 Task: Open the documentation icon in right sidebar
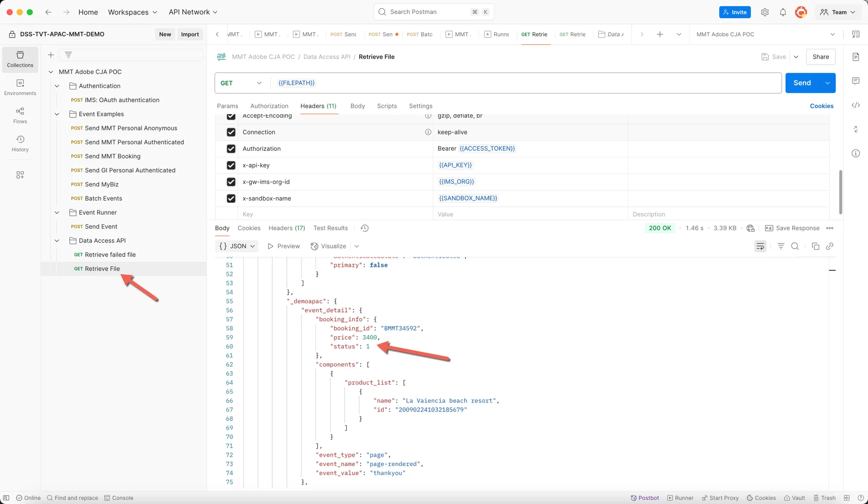[x=856, y=57]
